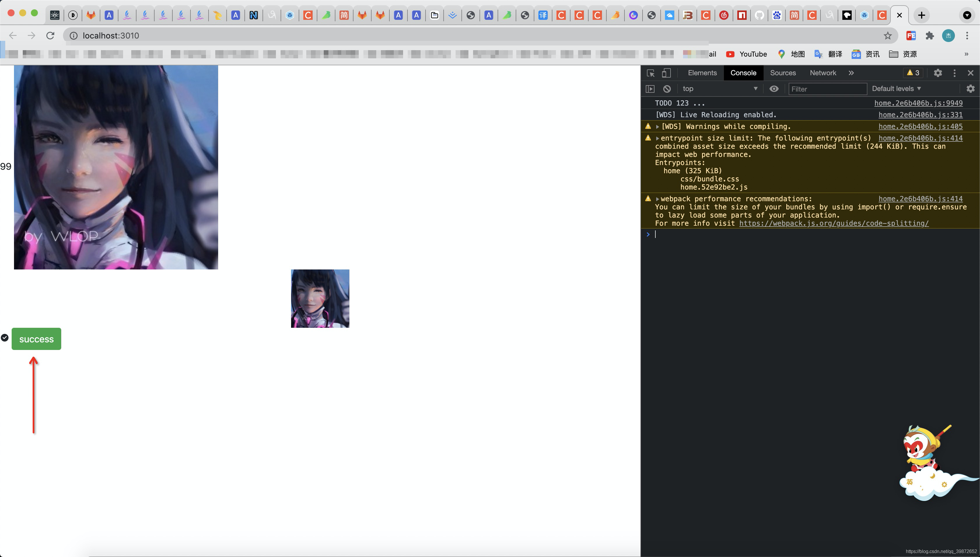Go back in browser history
The image size is (980, 557).
(x=13, y=36)
